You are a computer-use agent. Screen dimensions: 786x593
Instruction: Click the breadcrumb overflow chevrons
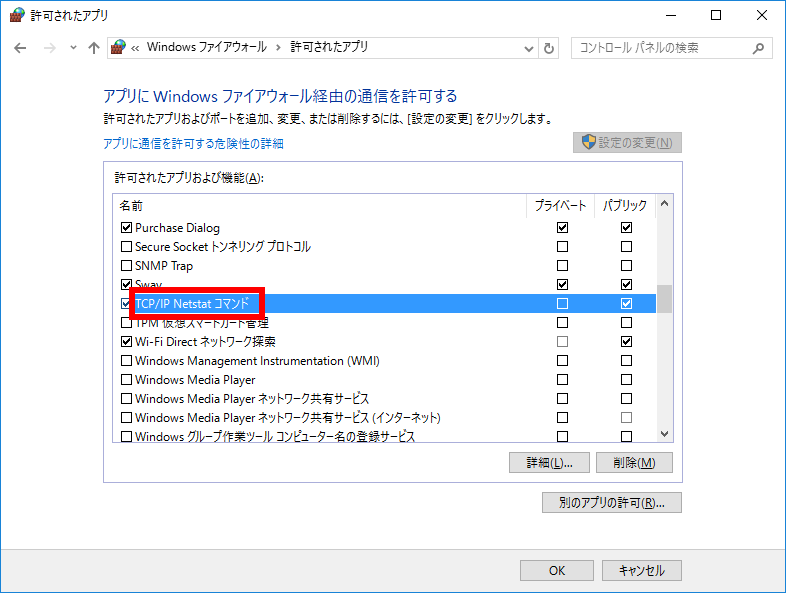click(x=135, y=48)
